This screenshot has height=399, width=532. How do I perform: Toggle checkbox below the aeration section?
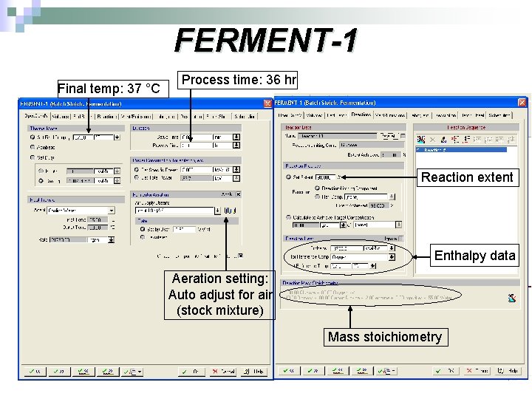[241, 256]
